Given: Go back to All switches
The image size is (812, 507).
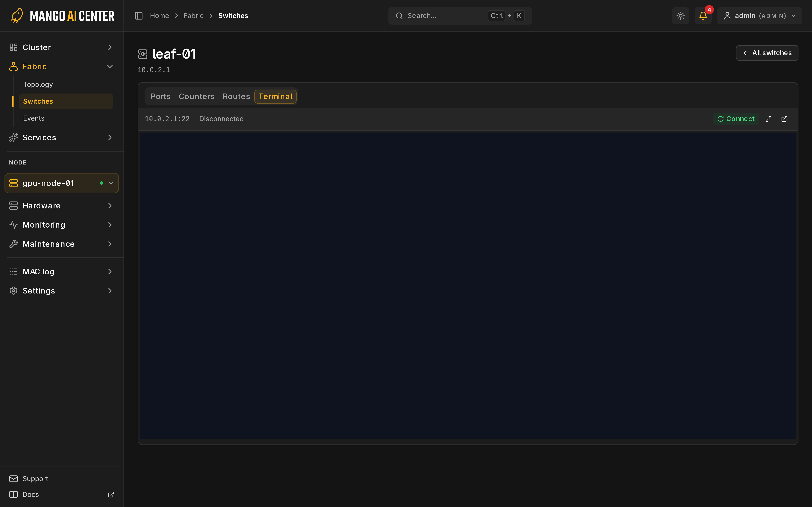Looking at the screenshot, I should pos(767,53).
